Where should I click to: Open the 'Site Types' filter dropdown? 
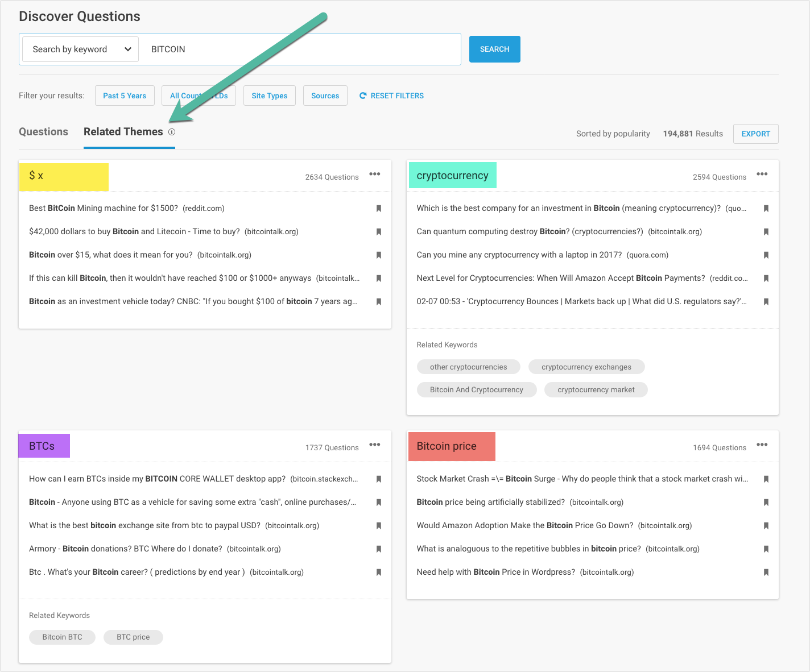click(269, 96)
